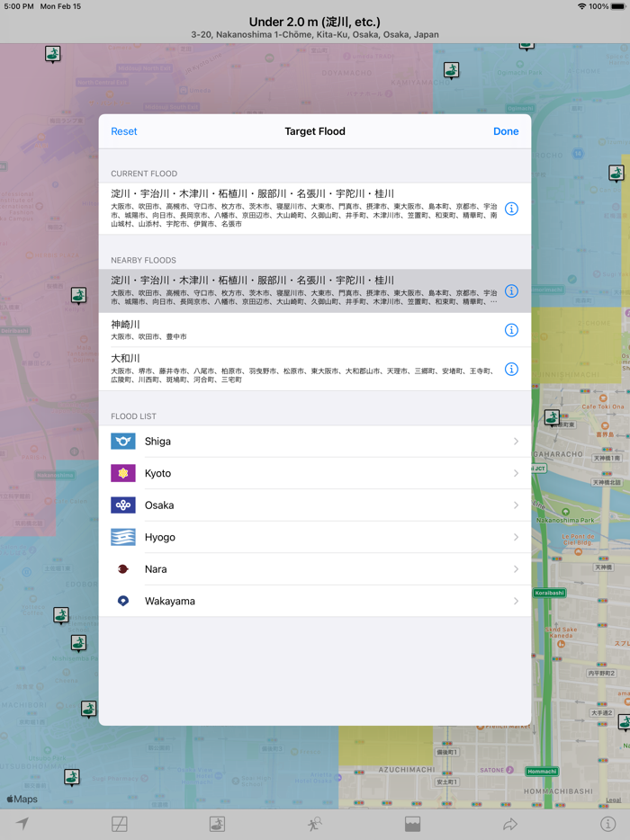This screenshot has width=630, height=840.
Task: Open the flood depth graph icon
Action: coord(119,824)
